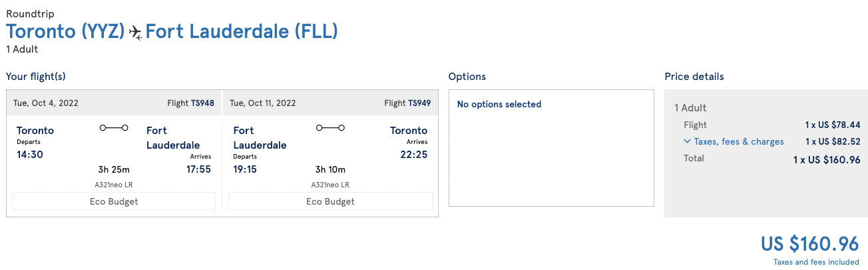Click the Fort Lauderdale (FLL) heading
The width and height of the screenshot is (868, 270).
coord(242,31)
